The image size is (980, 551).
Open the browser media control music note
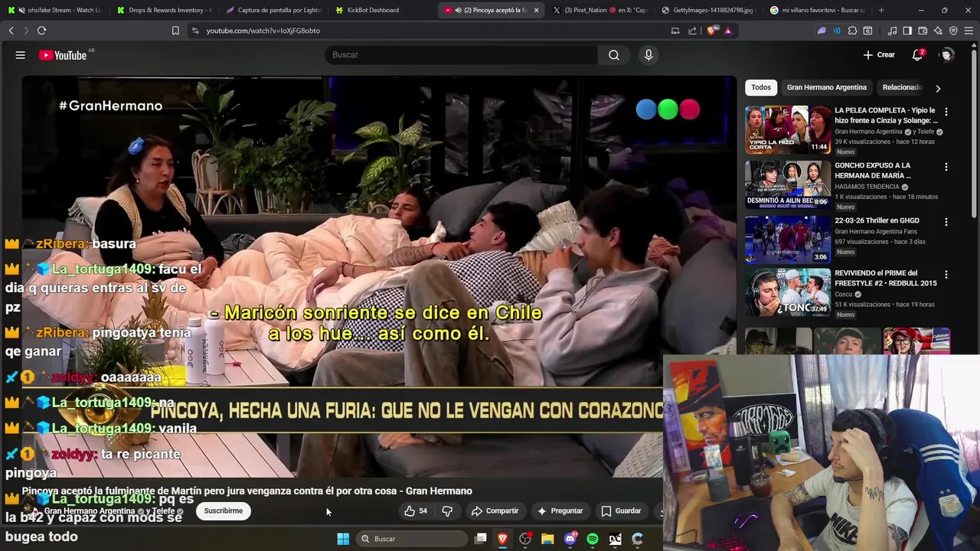tap(892, 31)
